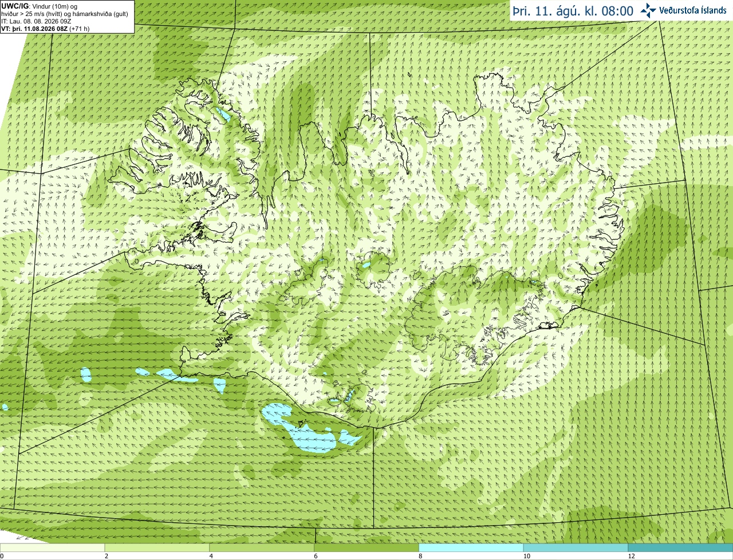
Task: Pick the pale yellow 0–2 scale swatch
Action: pyautogui.click(x=52, y=548)
